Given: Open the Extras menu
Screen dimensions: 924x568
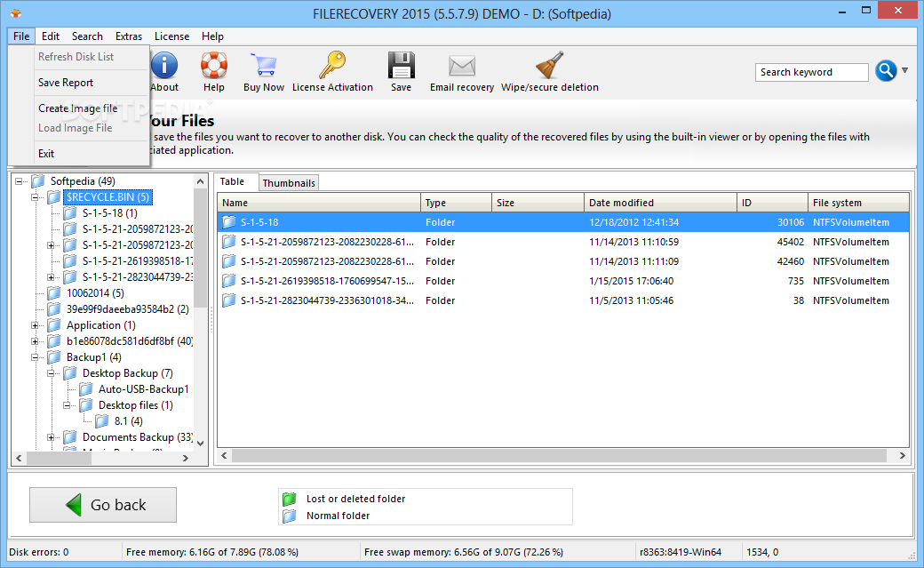Looking at the screenshot, I should [129, 36].
